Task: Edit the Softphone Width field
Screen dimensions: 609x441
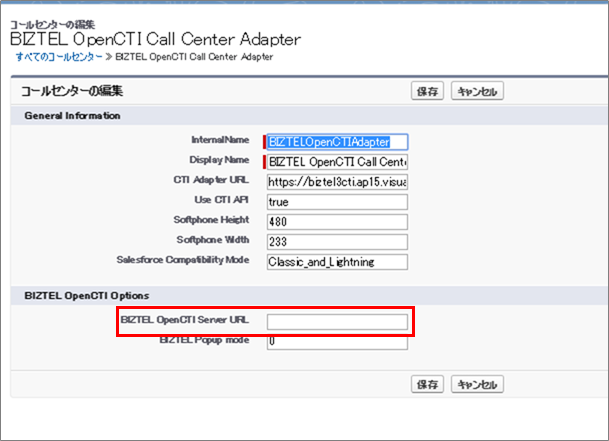Action: point(337,242)
